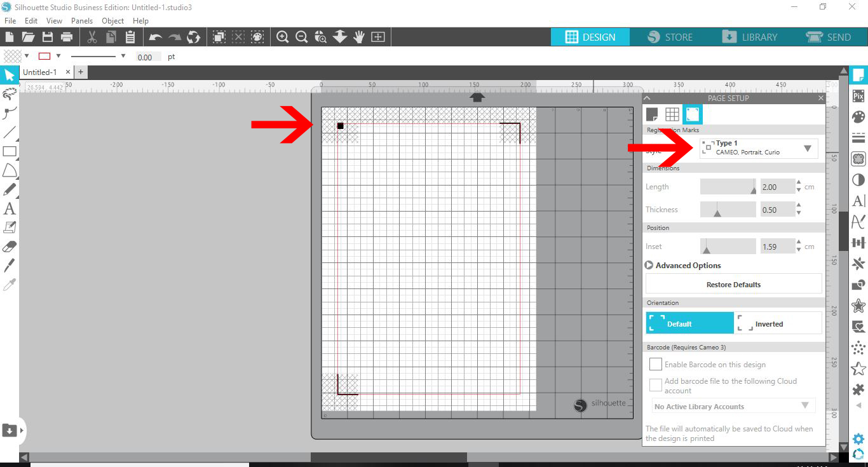Select the Knife tool
Image resolution: width=868 pixels, height=467 pixels.
tap(10, 265)
